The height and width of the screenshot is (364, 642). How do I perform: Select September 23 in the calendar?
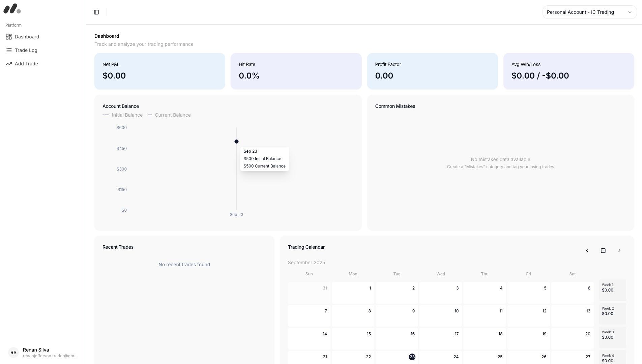412,357
